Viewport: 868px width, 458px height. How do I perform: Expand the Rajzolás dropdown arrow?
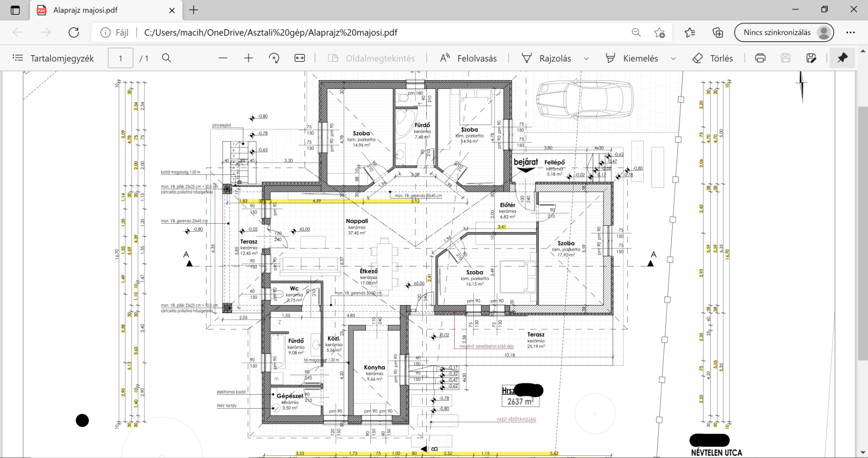pos(586,59)
